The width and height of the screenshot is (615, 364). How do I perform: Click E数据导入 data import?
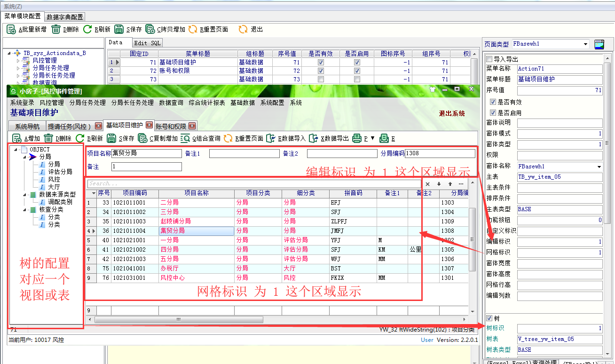tap(286, 138)
